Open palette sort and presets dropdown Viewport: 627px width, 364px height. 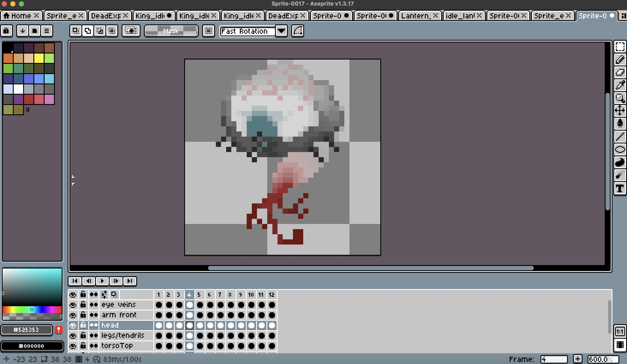(23, 31)
